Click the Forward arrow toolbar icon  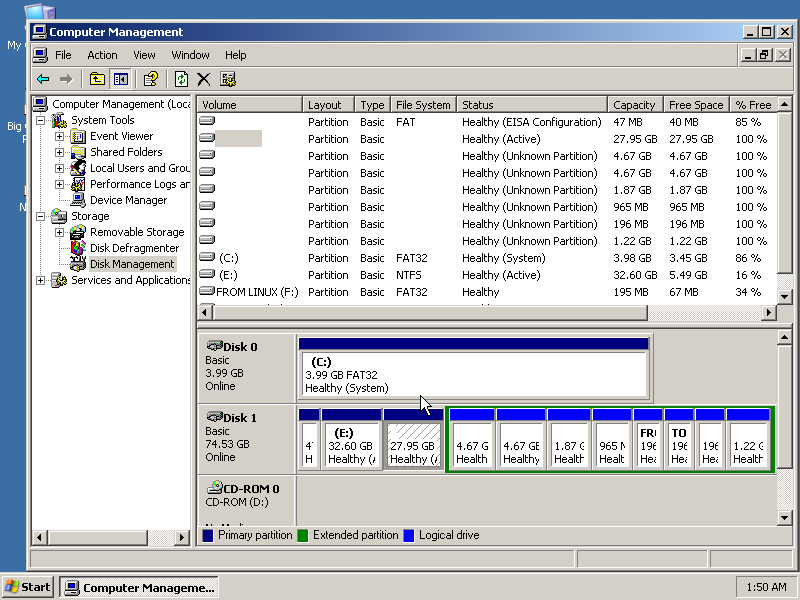66,79
